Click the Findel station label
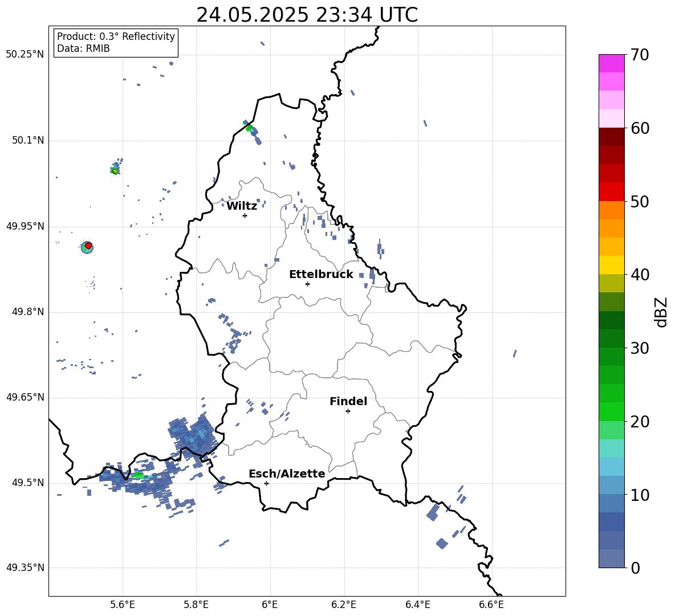Image resolution: width=675 pixels, height=616 pixels. coord(348,401)
